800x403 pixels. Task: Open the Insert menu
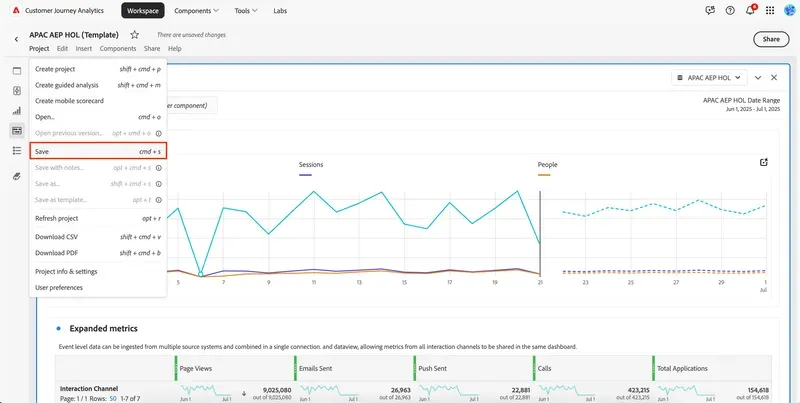[84, 48]
